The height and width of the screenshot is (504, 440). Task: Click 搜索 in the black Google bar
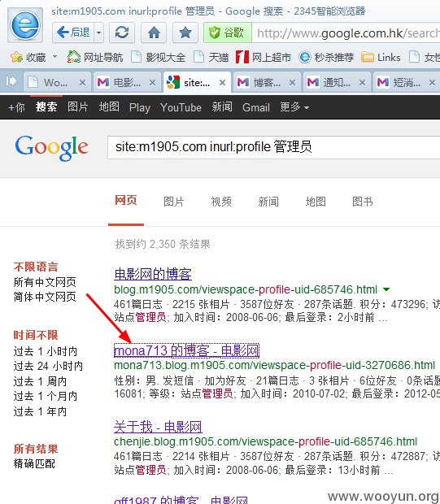(x=46, y=107)
